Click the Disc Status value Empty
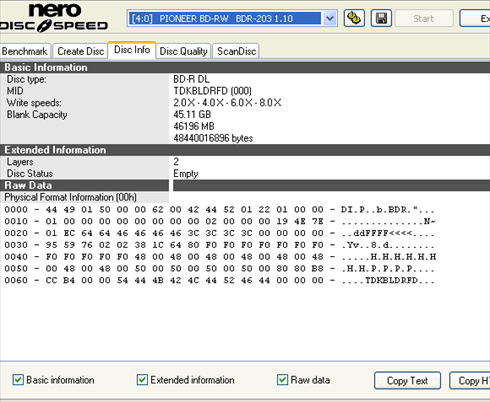Viewport: 490px width, 402px height. pos(186,174)
